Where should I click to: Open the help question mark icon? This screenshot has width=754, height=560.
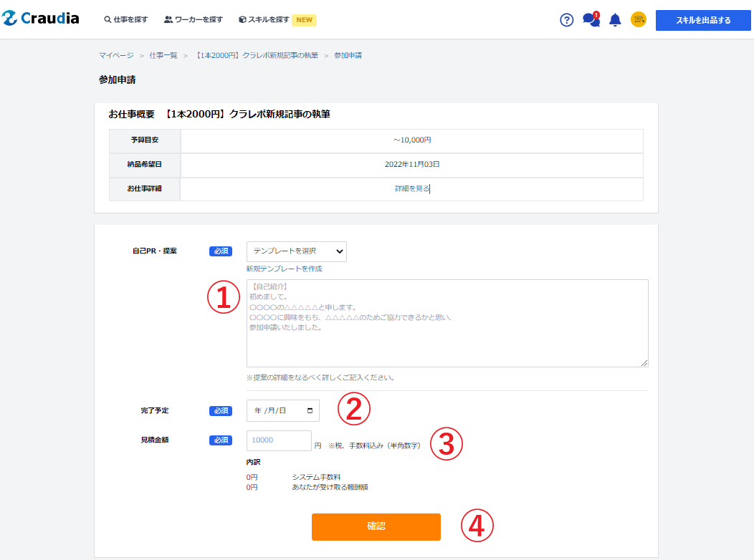tap(566, 20)
